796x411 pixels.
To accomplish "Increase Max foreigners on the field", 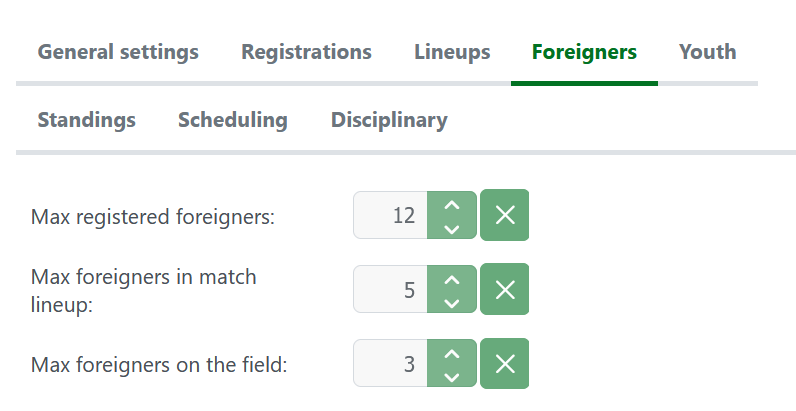I will tap(452, 353).
